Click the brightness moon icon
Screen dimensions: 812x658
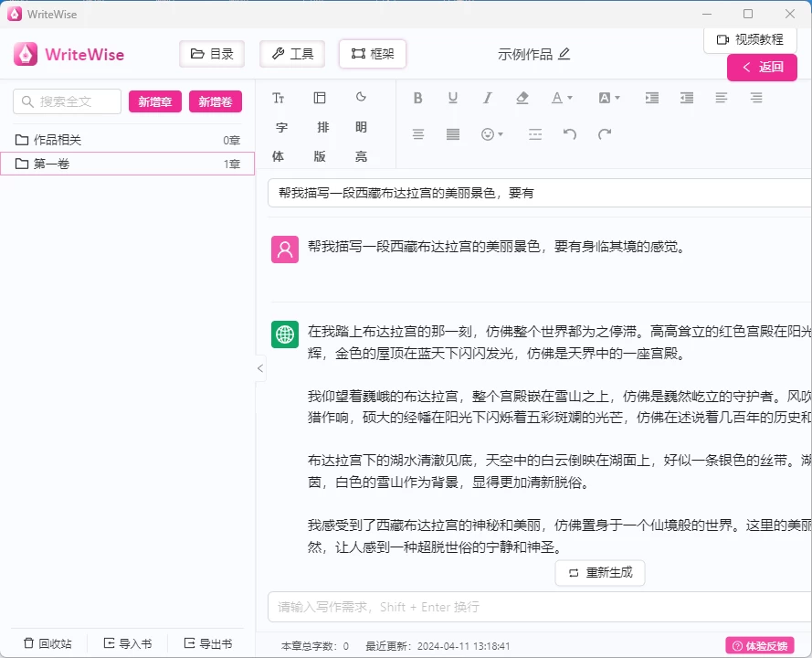coord(361,98)
